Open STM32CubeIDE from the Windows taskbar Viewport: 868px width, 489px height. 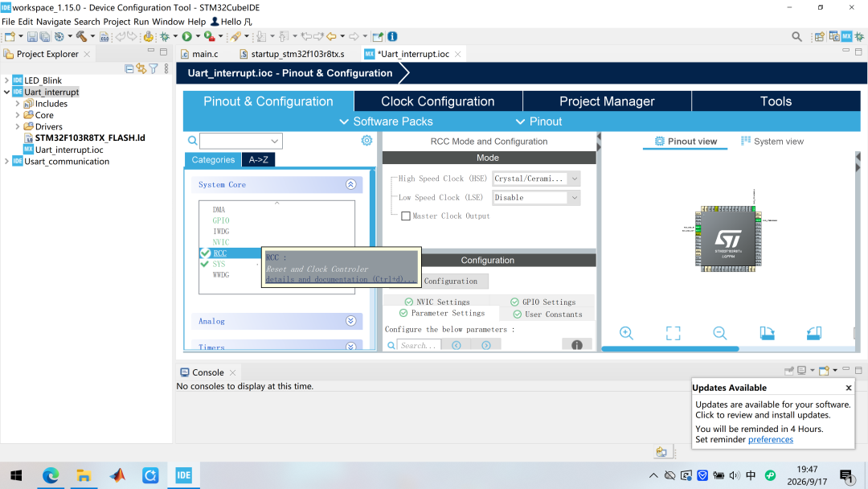point(183,475)
